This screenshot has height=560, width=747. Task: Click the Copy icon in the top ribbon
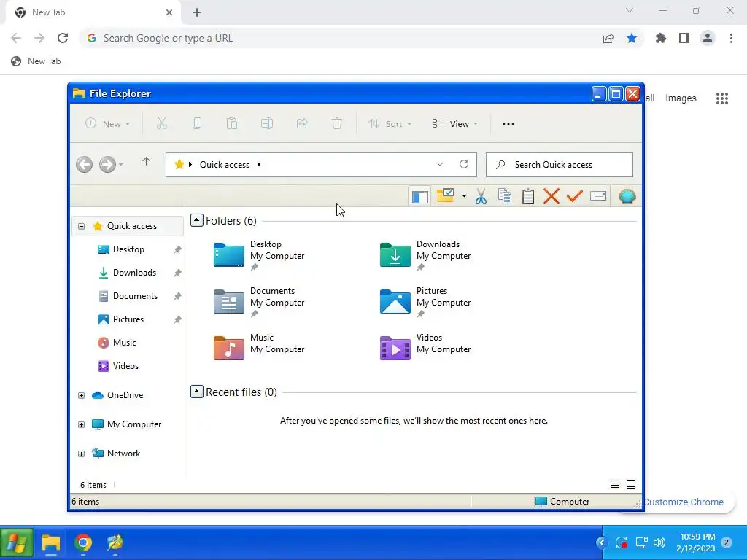click(197, 124)
